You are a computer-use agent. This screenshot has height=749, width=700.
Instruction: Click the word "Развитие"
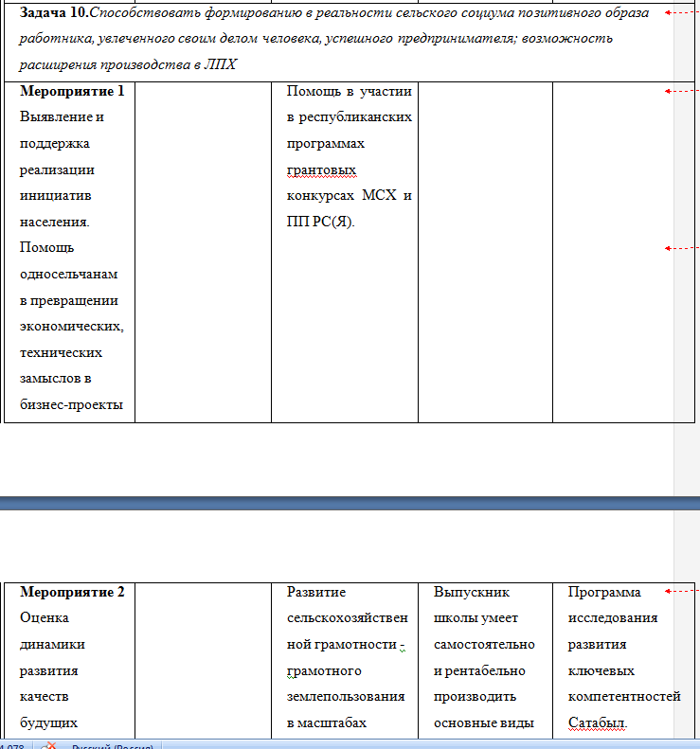[x=316, y=593]
